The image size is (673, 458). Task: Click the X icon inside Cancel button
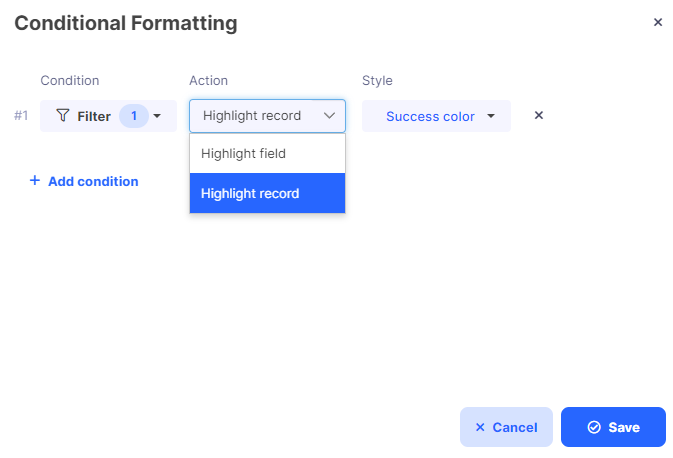coord(480,427)
